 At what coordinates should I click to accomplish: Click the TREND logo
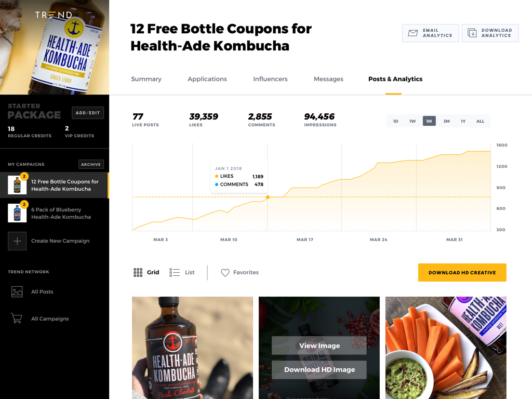tap(54, 15)
